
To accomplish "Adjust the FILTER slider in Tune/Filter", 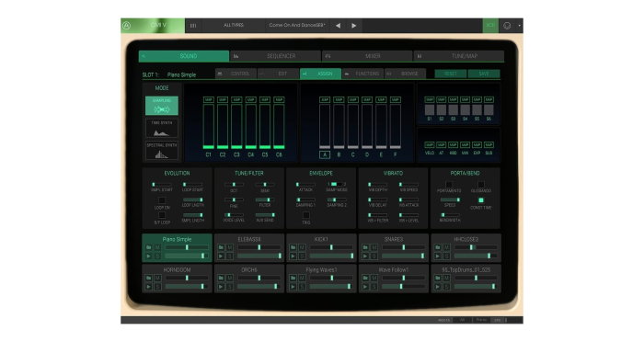I will 265,199.
